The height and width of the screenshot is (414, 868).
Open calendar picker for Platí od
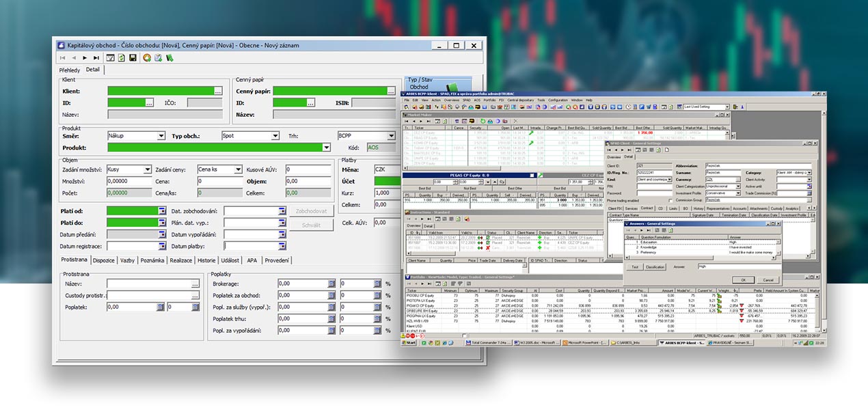coord(162,211)
